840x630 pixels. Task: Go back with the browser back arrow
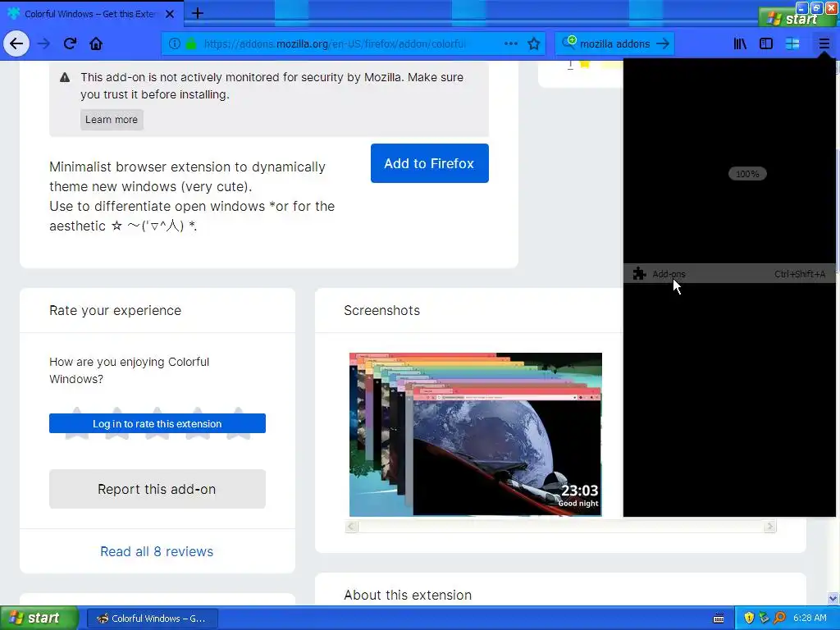pyautogui.click(x=16, y=43)
